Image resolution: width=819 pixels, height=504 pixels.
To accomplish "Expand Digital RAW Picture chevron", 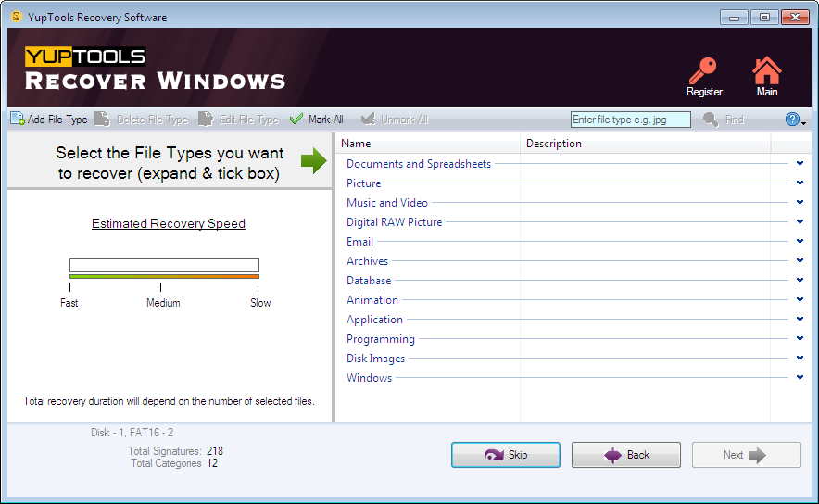I will (800, 222).
